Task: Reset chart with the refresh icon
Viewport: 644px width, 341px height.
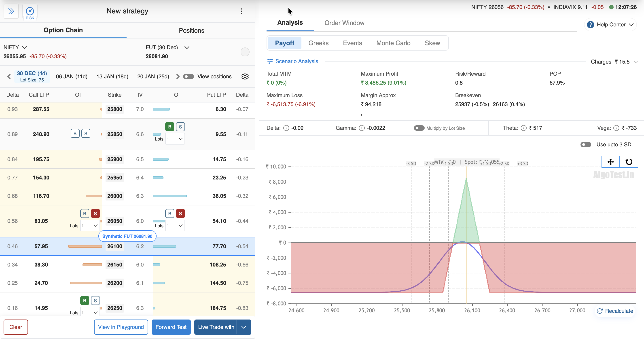Action: [629, 162]
